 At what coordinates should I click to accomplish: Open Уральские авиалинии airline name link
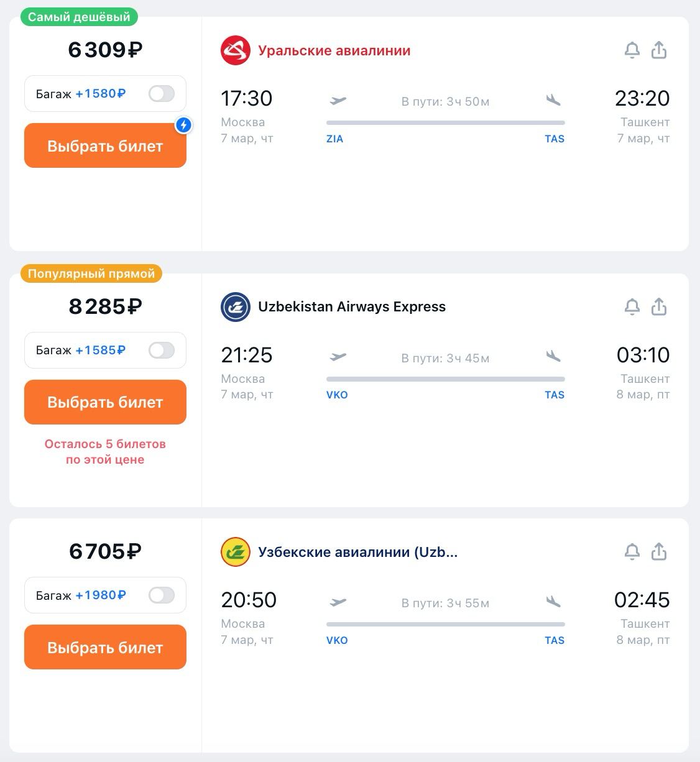tap(334, 51)
